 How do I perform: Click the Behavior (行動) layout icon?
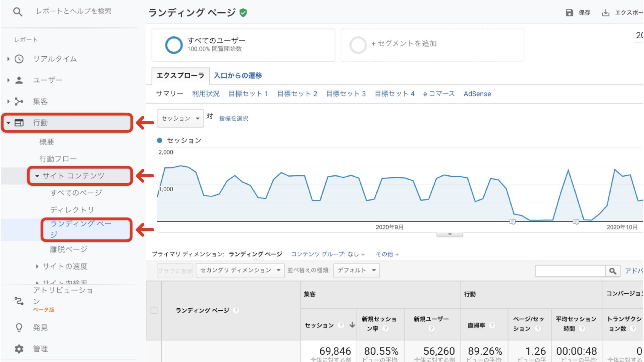(x=19, y=123)
